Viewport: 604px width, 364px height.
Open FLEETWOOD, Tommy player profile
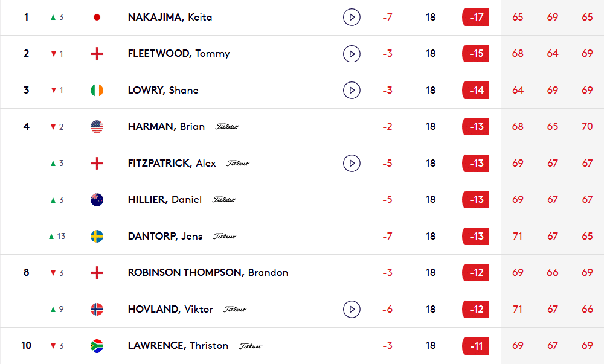[179, 54]
